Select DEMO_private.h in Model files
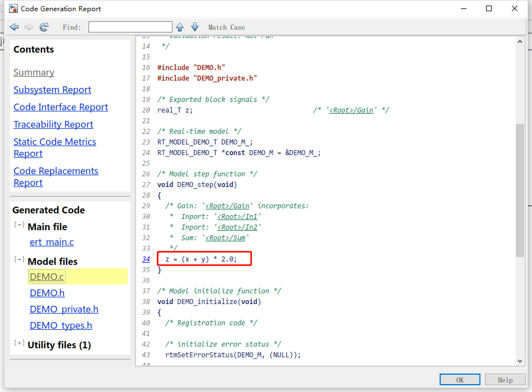Viewport: 532px width, 392px height. coord(64,309)
